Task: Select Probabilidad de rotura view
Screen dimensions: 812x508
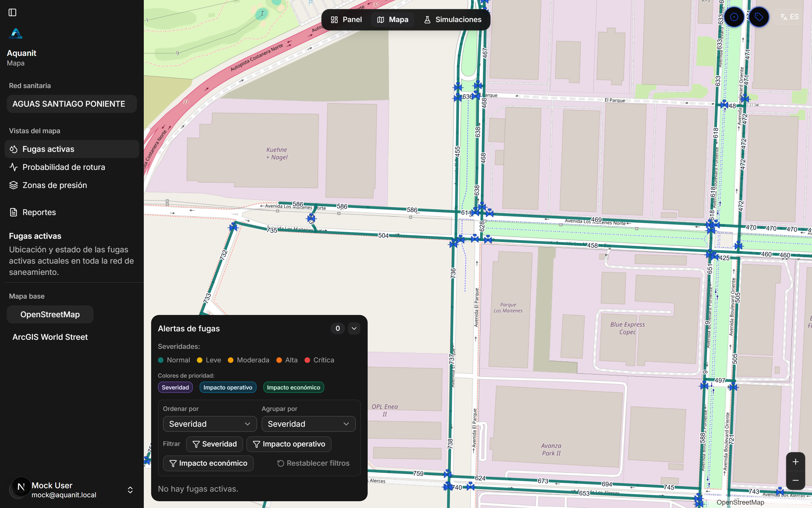Action: tap(72, 167)
